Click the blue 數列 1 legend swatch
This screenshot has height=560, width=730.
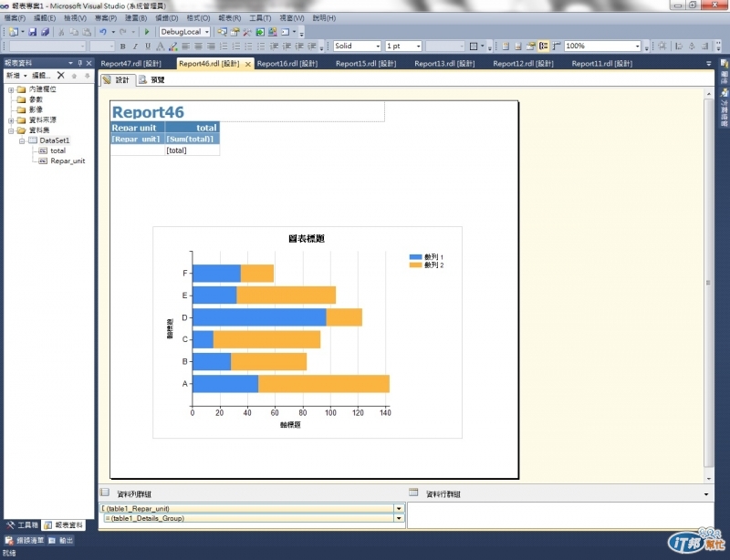point(415,257)
